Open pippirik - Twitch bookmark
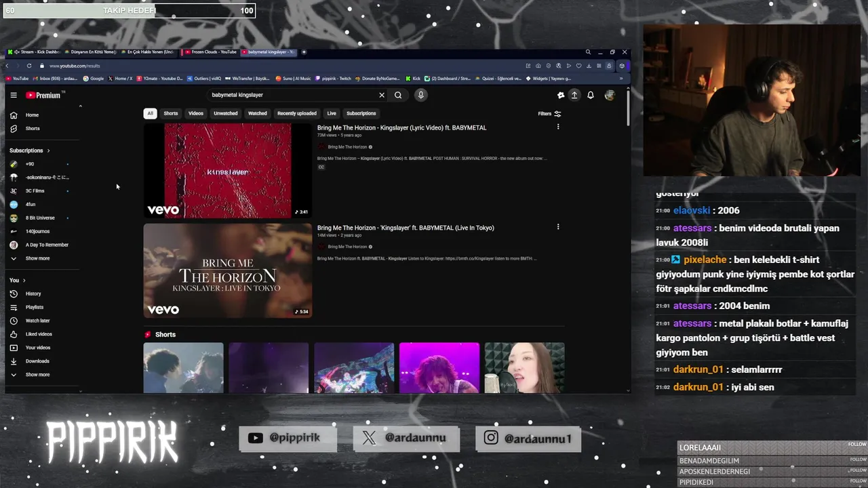 (x=334, y=79)
